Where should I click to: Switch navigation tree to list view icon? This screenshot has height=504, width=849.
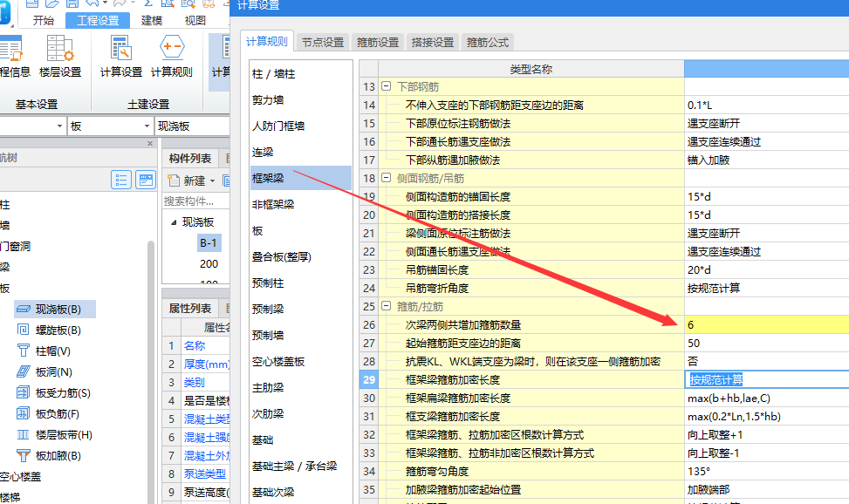pos(120,180)
